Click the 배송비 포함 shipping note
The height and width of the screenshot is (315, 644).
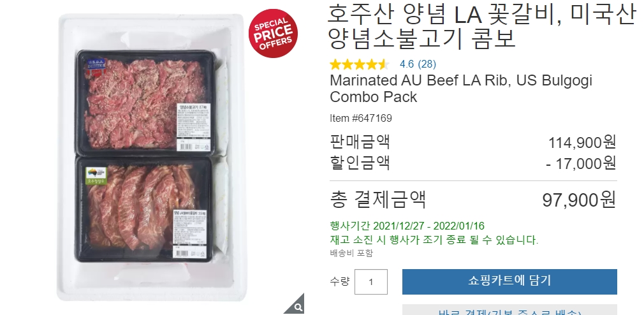click(x=351, y=253)
